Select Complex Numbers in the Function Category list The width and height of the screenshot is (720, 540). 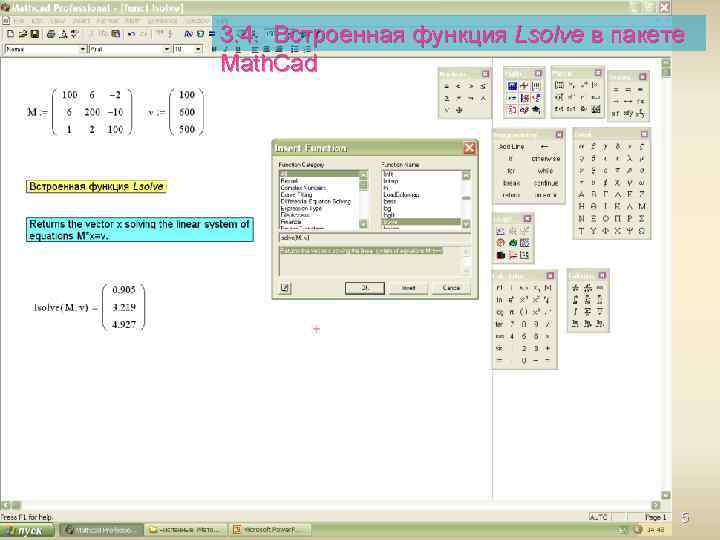point(304,188)
